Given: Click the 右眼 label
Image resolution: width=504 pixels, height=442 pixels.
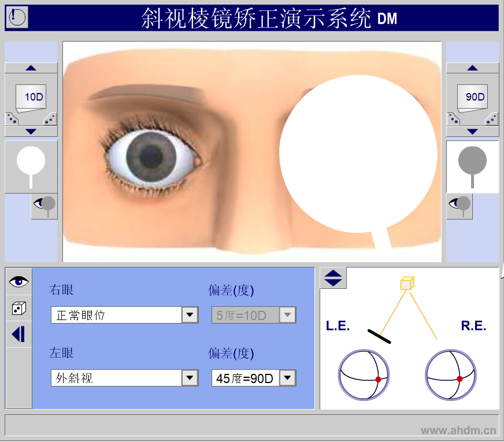Looking at the screenshot, I should point(61,289).
